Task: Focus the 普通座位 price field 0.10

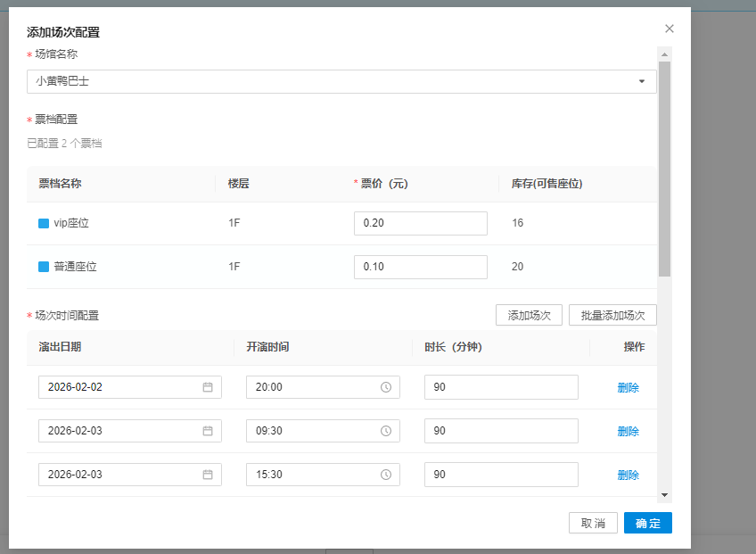Action: (x=420, y=267)
